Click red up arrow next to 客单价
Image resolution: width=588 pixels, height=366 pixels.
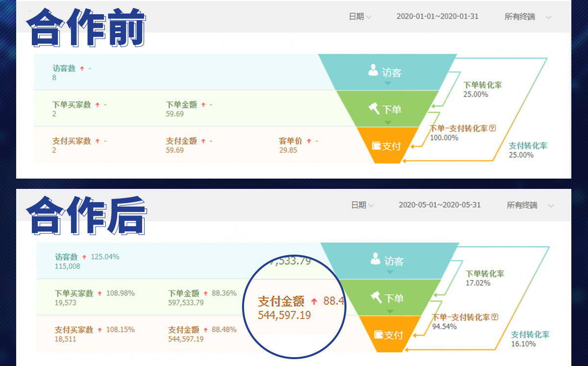[x=309, y=141]
